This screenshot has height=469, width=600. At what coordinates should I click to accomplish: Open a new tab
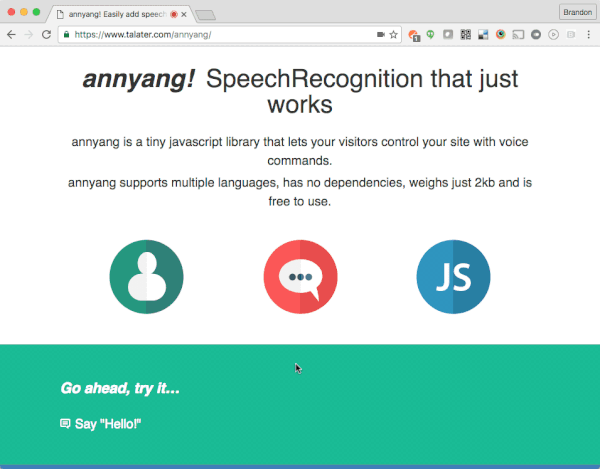point(205,15)
